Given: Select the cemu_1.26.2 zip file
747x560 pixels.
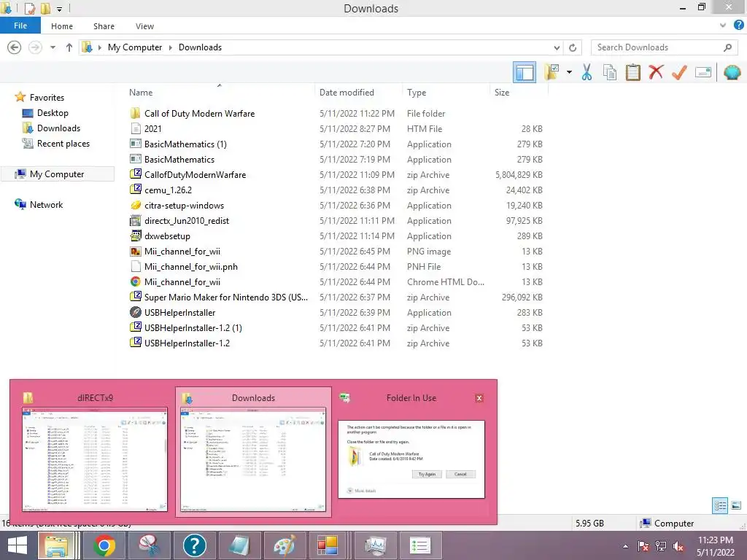Looking at the screenshot, I should (168, 190).
